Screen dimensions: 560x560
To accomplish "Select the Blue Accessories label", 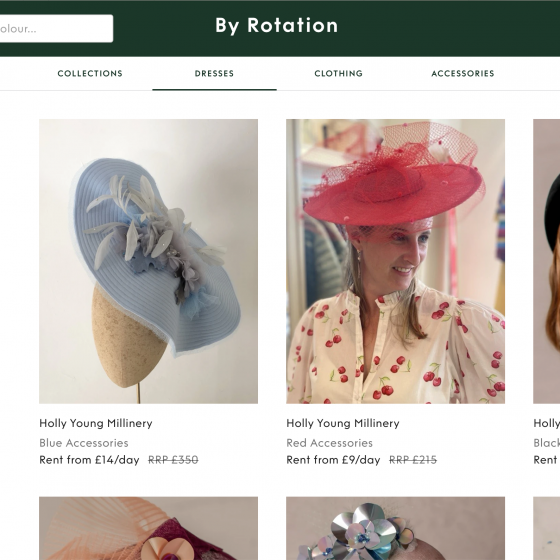I will click(84, 443).
